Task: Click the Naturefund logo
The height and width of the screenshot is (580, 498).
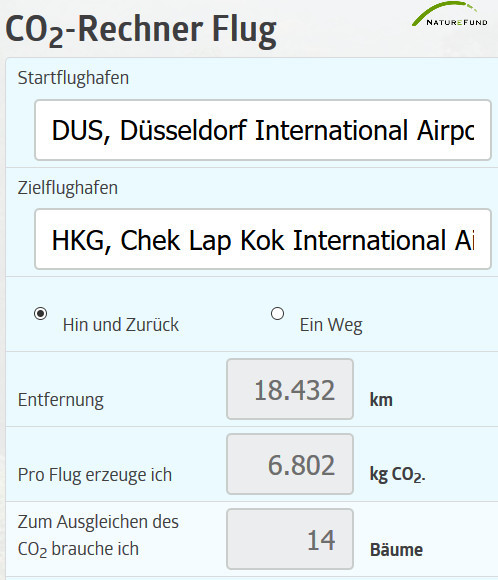Action: pyautogui.click(x=450, y=14)
